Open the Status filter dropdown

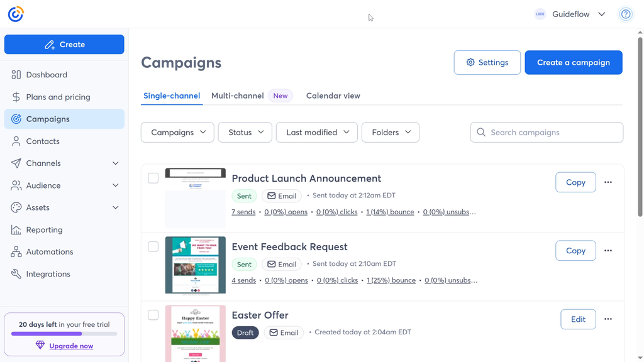tap(245, 133)
